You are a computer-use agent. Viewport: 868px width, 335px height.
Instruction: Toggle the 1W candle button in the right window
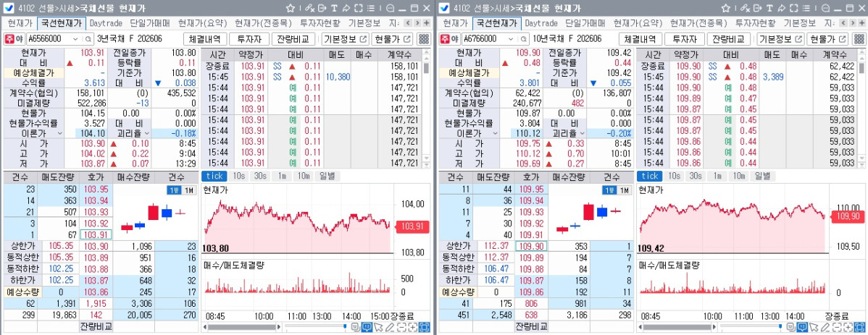(609, 190)
